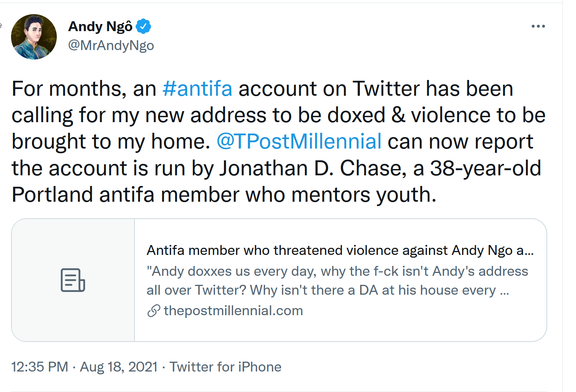This screenshot has height=392, width=576.
Task: Click the blue verified badge icon
Action: [144, 26]
